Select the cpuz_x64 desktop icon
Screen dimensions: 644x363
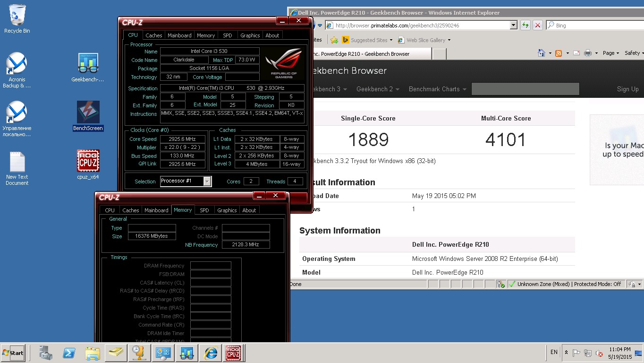[88, 164]
